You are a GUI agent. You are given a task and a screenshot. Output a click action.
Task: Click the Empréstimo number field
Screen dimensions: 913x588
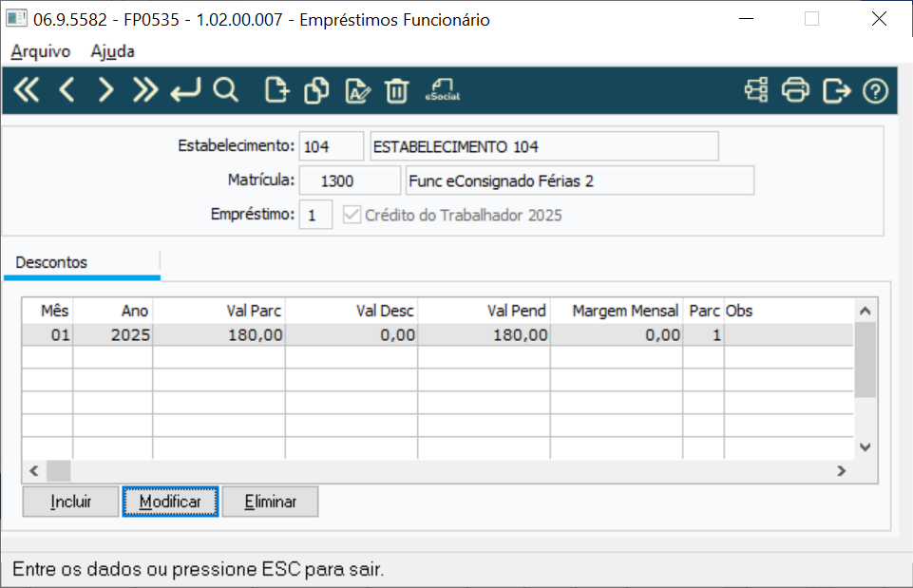point(315,215)
